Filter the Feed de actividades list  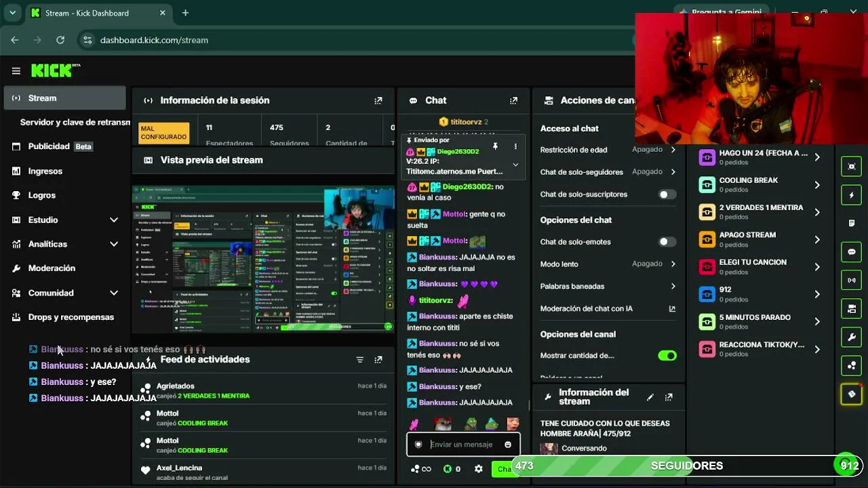click(360, 359)
